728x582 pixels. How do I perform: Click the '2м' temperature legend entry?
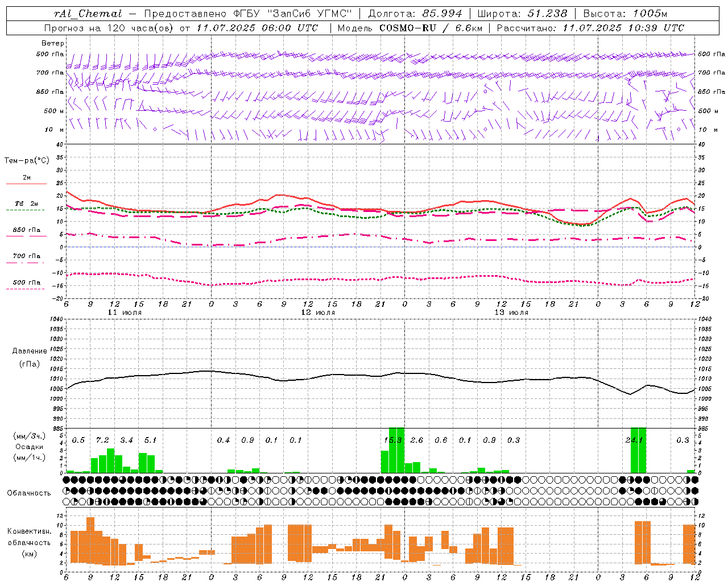point(27,178)
